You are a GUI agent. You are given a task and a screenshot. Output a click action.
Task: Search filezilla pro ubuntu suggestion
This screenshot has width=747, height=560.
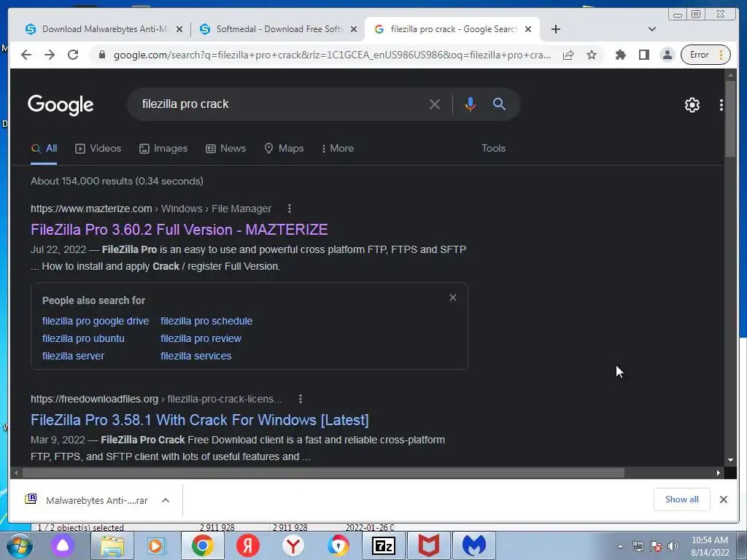coord(83,338)
